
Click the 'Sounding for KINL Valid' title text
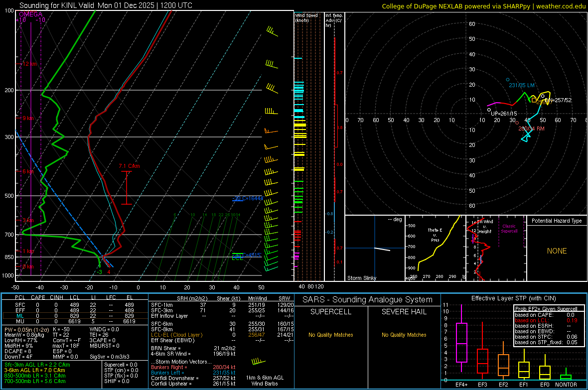click(x=57, y=5)
